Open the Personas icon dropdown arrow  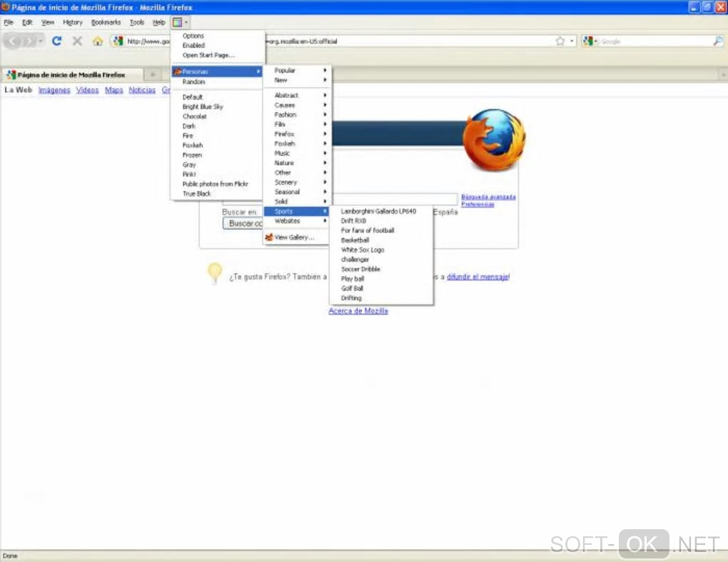(x=186, y=22)
